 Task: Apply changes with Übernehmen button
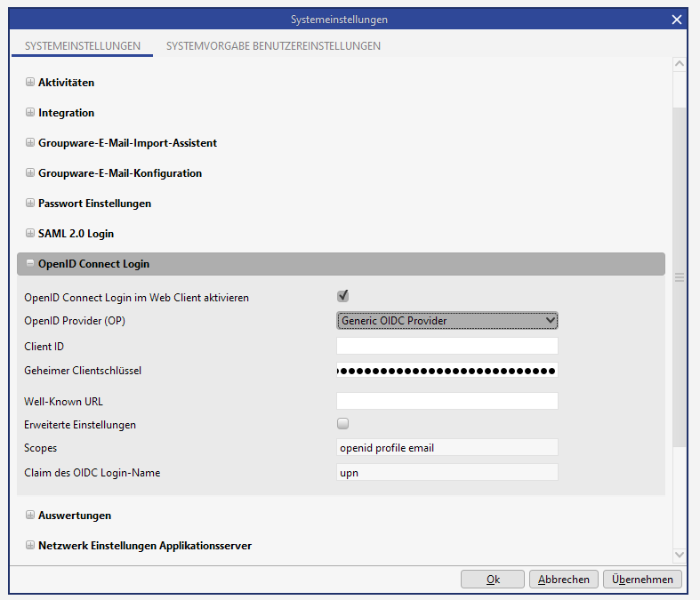coord(643,580)
